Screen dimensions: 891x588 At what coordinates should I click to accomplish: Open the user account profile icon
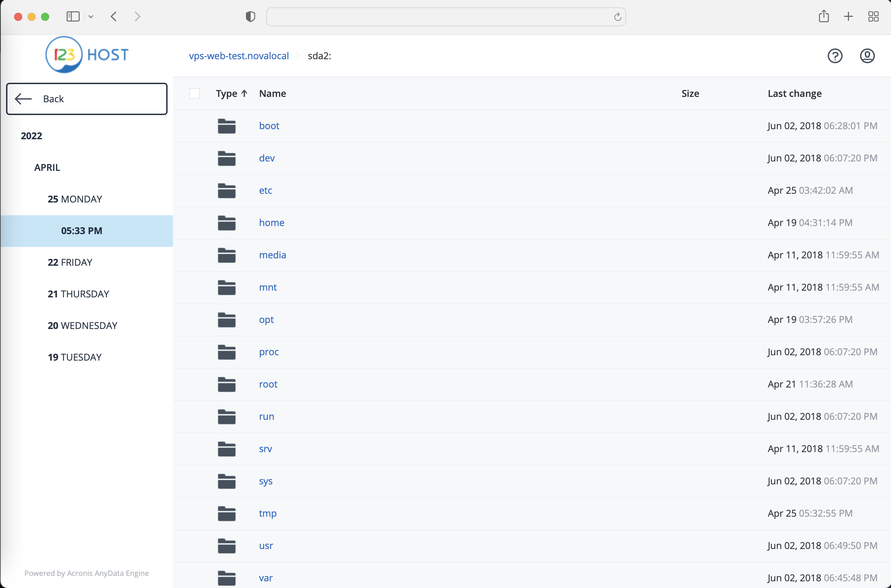[867, 56]
